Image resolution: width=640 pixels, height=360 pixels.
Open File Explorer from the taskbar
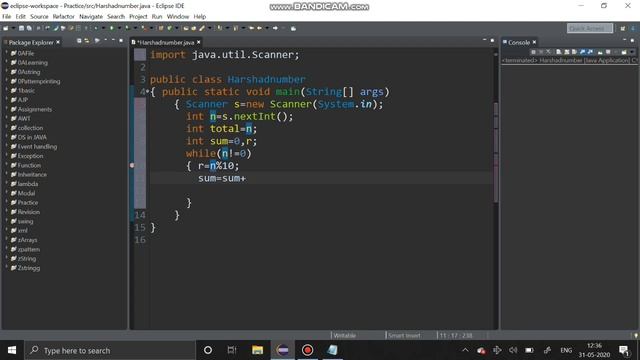coord(258,350)
